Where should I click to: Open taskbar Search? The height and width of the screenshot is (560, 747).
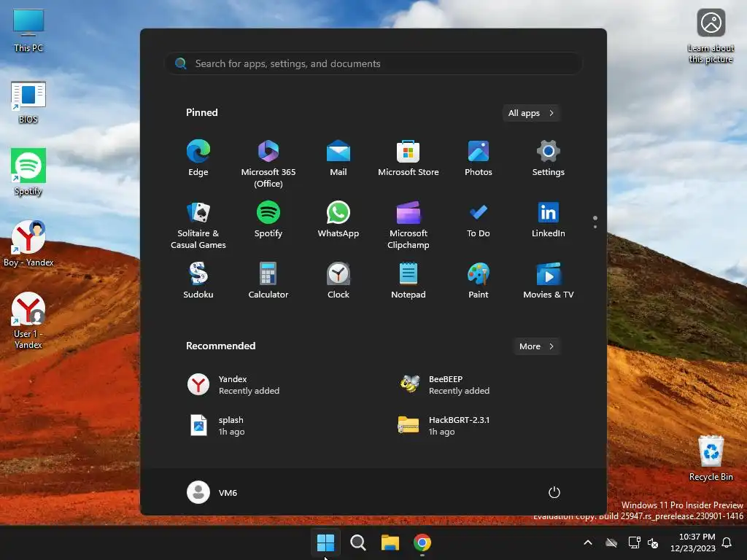point(357,542)
